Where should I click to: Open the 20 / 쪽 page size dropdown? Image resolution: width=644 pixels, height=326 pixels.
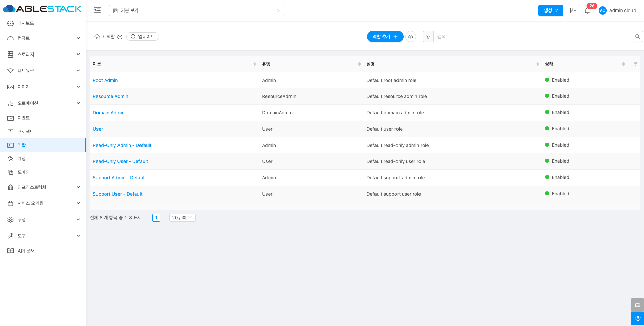coord(182,218)
